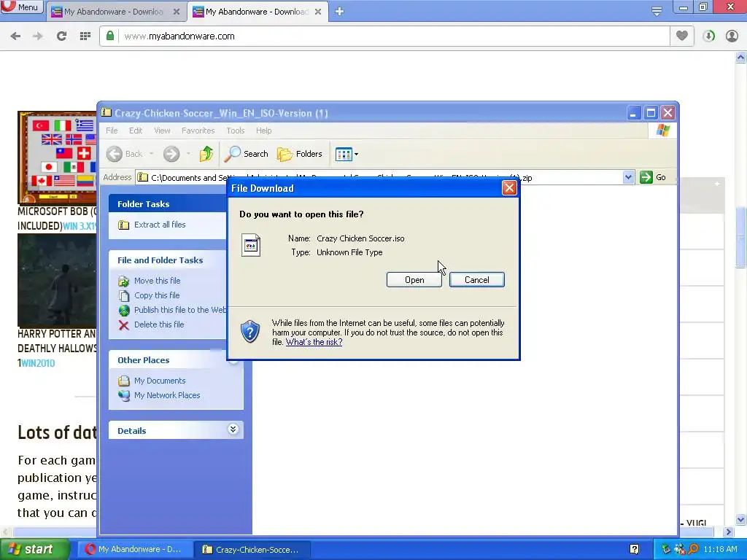Screen dimensions: 747x560
Task: Open the Edit menu in Explorer window
Action: [136, 131]
